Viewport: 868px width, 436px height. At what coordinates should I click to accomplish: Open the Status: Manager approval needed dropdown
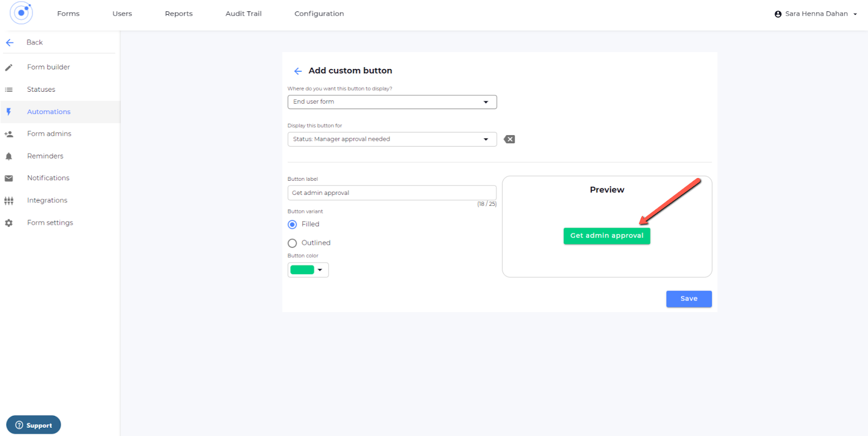point(392,140)
